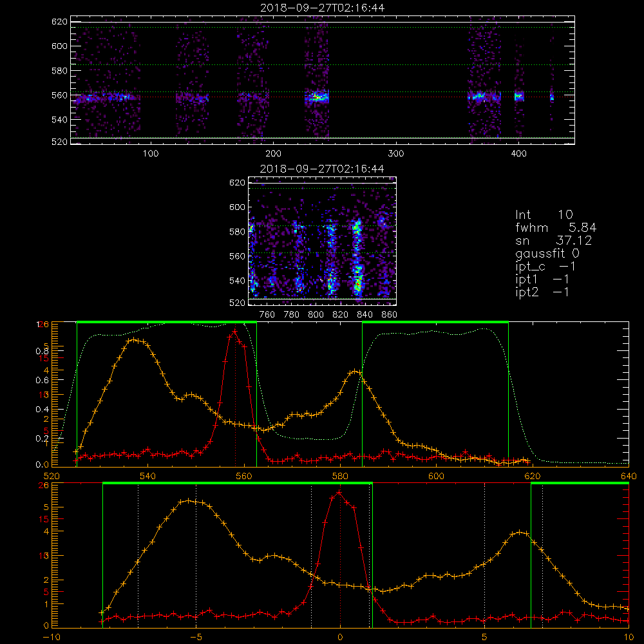Screen dimensions: 644x644
Task: Click orange curve peak near 6 in bottom plot
Action: click(x=520, y=533)
